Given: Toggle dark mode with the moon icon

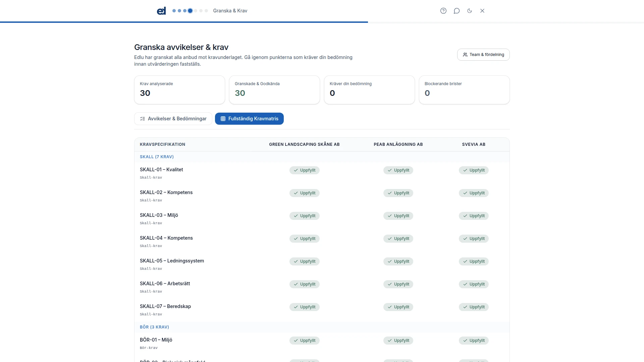Looking at the screenshot, I should click(470, 11).
